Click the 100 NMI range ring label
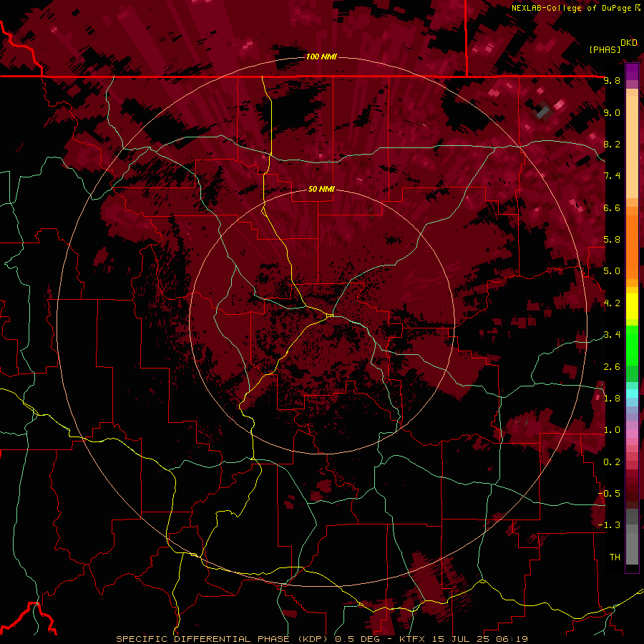The height and width of the screenshot is (644, 644). coord(321,57)
